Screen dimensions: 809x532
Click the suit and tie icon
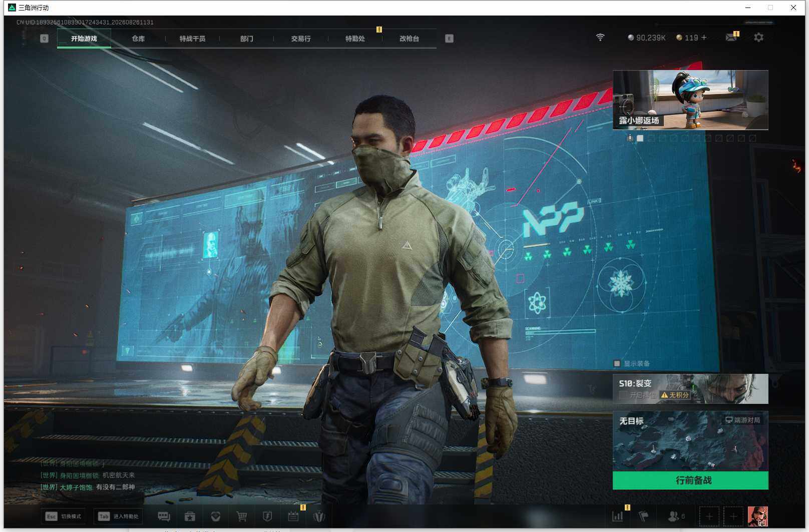(319, 516)
